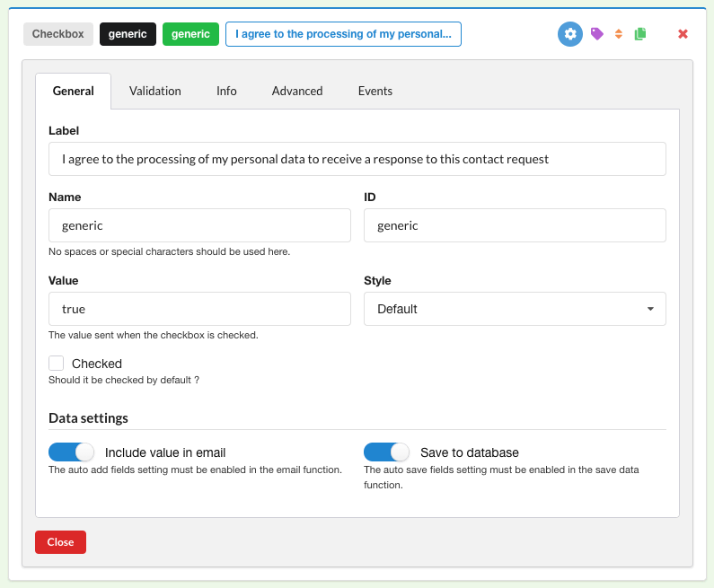Click the Value input containing true

point(199,309)
